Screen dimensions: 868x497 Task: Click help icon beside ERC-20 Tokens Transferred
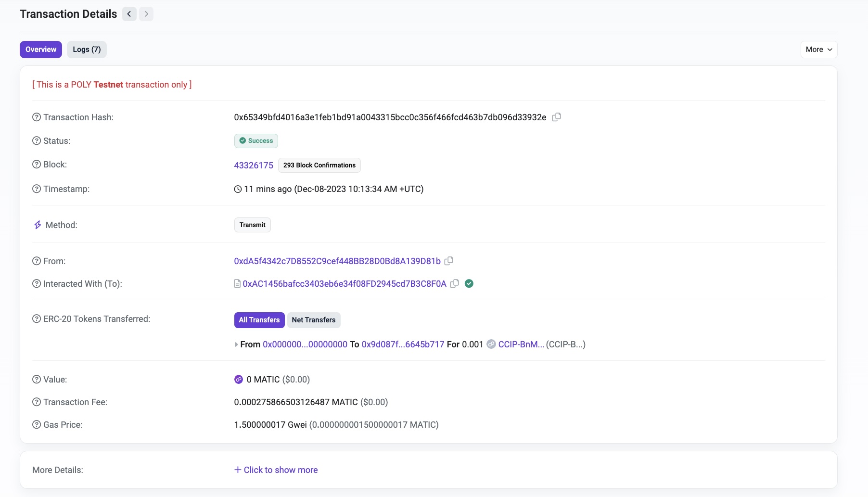pos(37,319)
